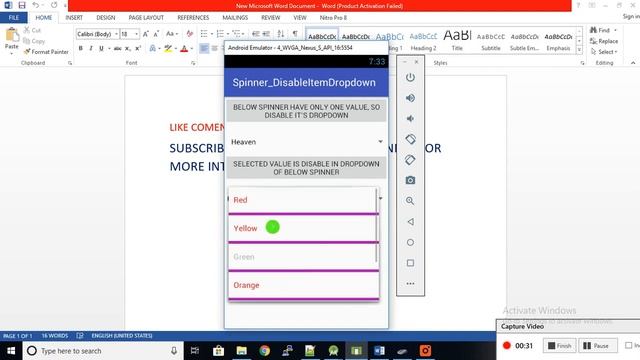Click the Grow Font icon
Viewport: 640px width, 360px height.
(145, 34)
